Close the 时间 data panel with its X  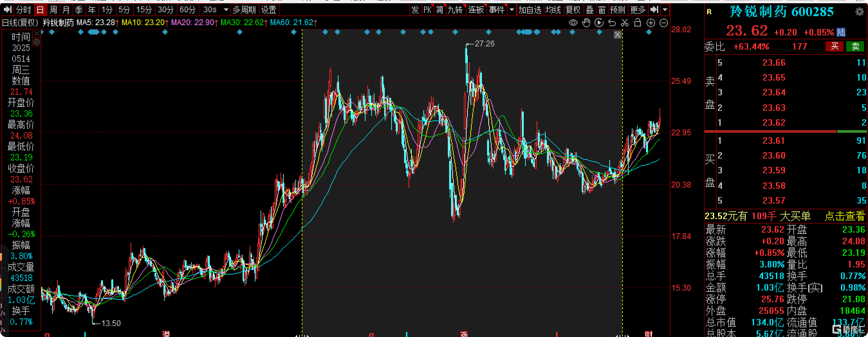pyautogui.click(x=37, y=34)
